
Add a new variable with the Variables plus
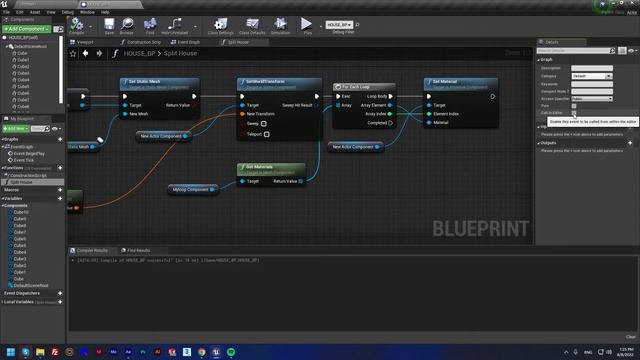tap(60, 198)
